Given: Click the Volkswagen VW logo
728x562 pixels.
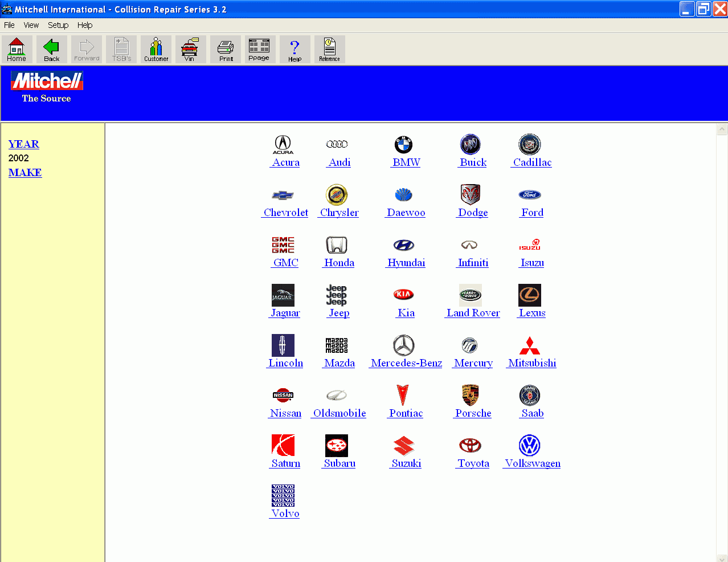Looking at the screenshot, I should (x=530, y=446).
